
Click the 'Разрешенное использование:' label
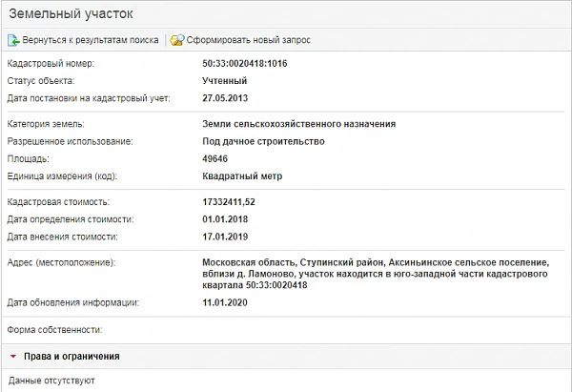point(70,141)
